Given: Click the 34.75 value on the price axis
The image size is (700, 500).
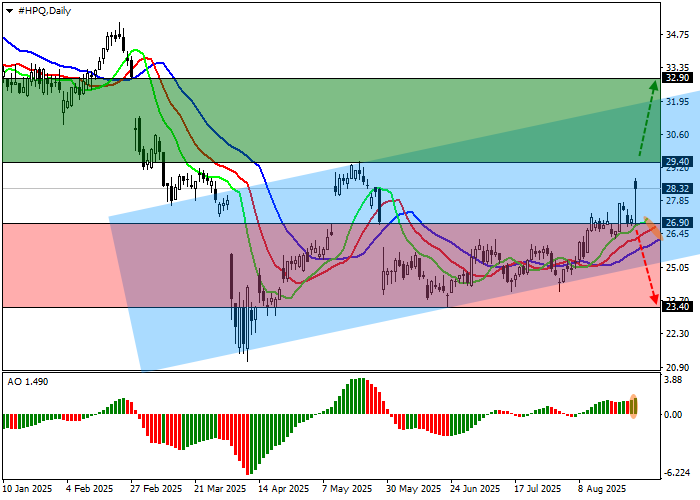Looking at the screenshot, I should (677, 34).
